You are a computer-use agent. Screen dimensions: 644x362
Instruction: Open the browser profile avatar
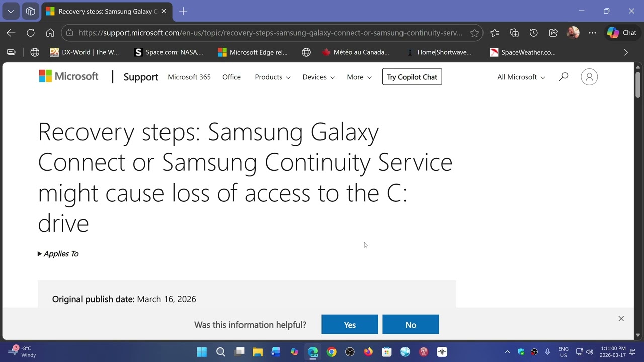[573, 33]
